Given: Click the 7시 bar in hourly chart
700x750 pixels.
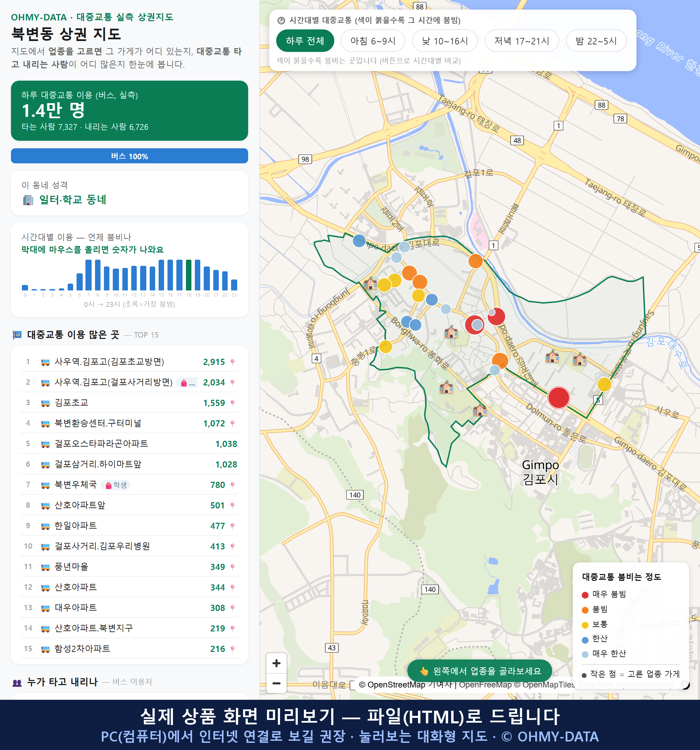Looking at the screenshot, I should (x=89, y=275).
